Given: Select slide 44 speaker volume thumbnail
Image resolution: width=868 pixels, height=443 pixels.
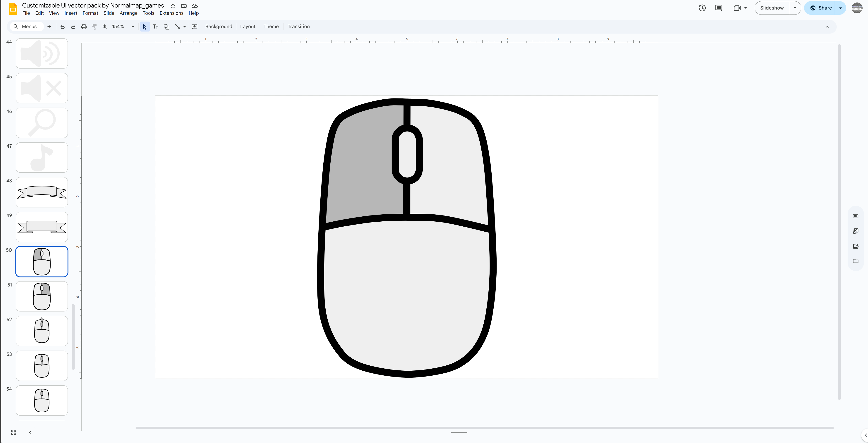Looking at the screenshot, I should coord(42,53).
